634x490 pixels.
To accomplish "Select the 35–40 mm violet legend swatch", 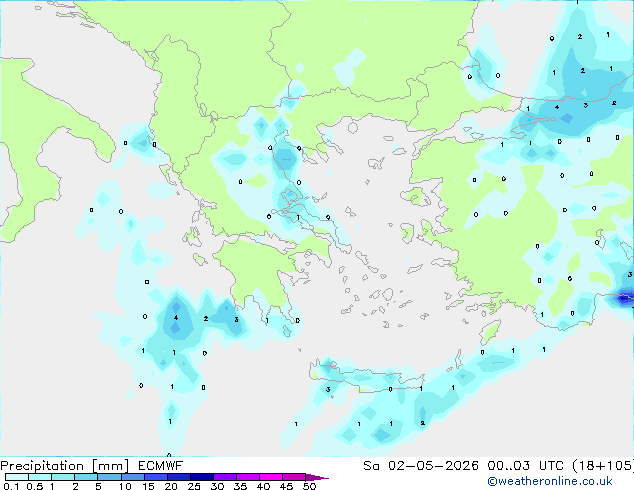I will (247, 477).
